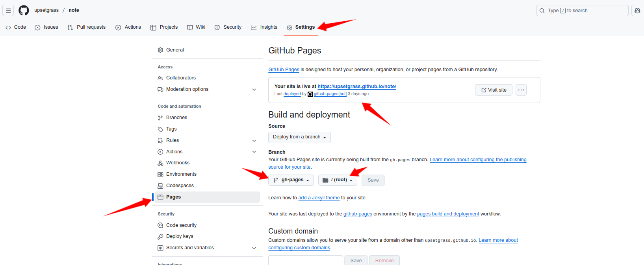This screenshot has height=265, width=644.
Task: Expand the Rules section chevron
Action: [254, 141]
